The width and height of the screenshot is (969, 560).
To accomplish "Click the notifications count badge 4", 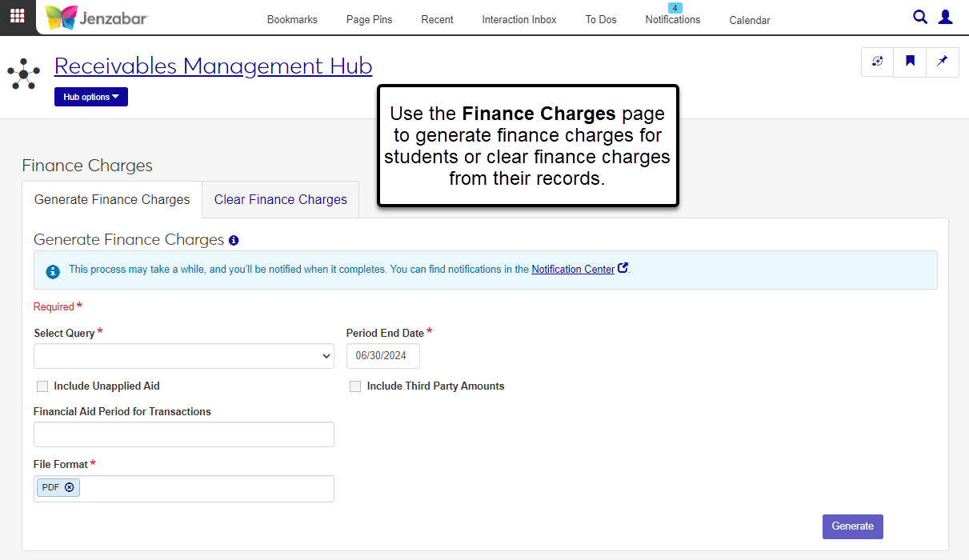I will [675, 8].
